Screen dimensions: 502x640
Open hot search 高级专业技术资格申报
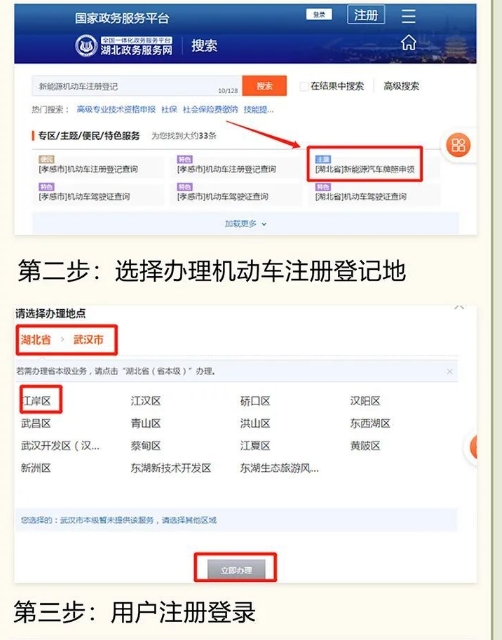[x=116, y=109]
